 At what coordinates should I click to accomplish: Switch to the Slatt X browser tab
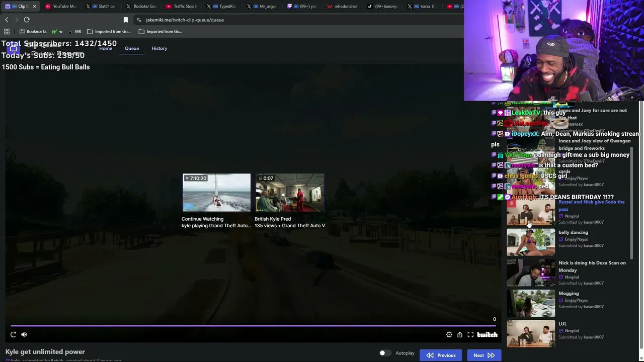pyautogui.click(x=101, y=7)
